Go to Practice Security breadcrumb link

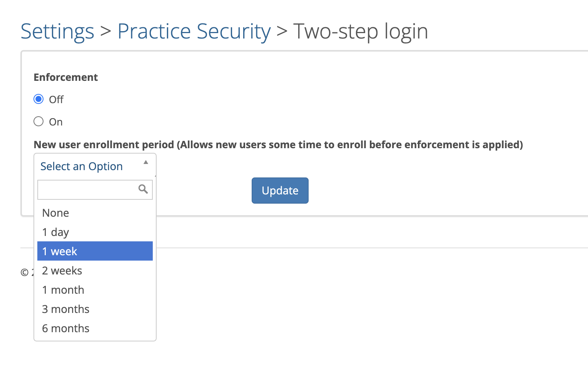click(194, 31)
